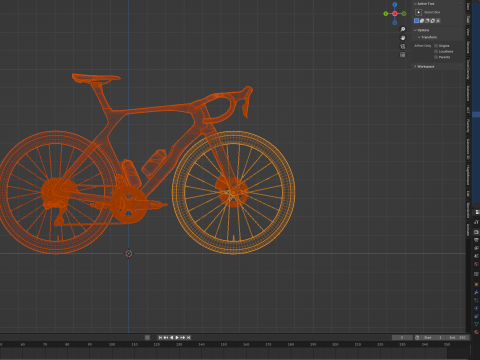Jump to the next keyframe

click(x=183, y=337)
